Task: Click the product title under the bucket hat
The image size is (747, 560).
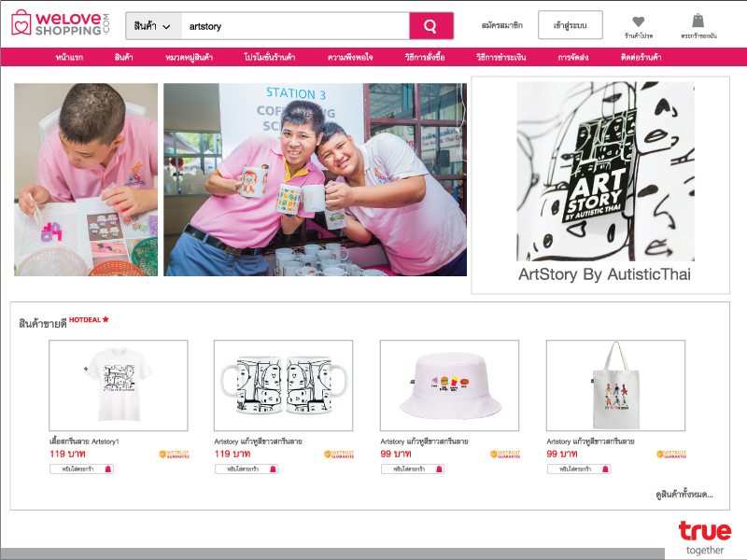Action: click(x=425, y=441)
